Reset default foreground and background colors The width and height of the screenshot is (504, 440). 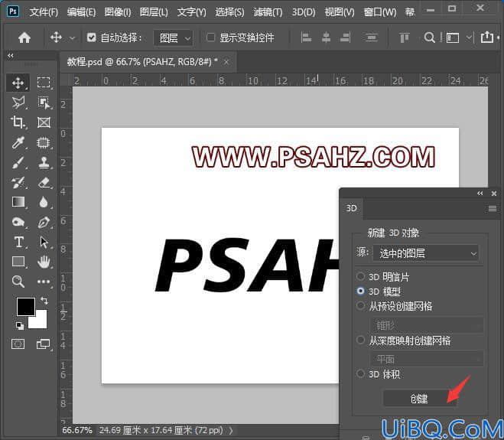20,326
